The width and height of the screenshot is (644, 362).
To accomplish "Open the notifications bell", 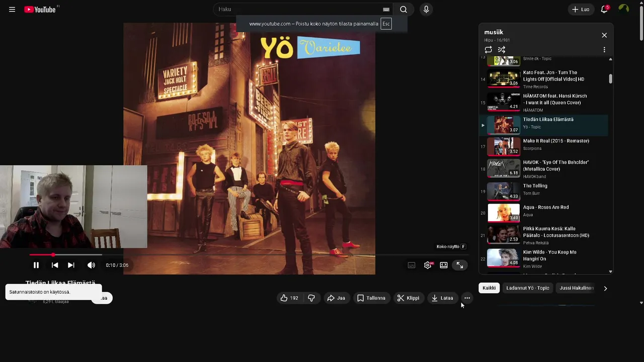I will [604, 10].
